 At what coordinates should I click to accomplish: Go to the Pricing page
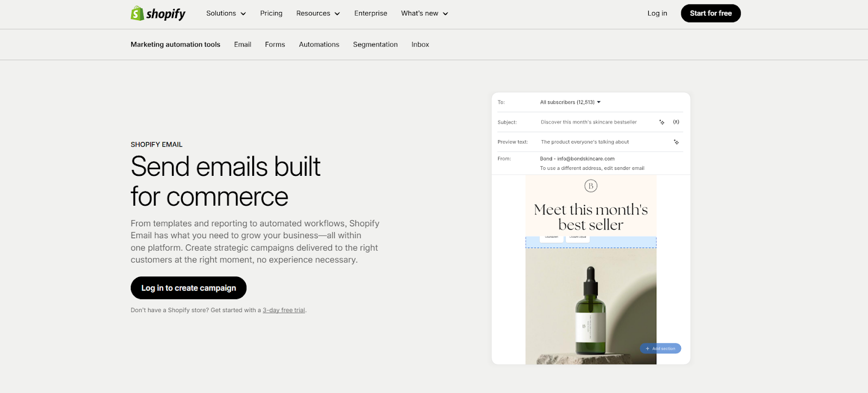click(271, 14)
